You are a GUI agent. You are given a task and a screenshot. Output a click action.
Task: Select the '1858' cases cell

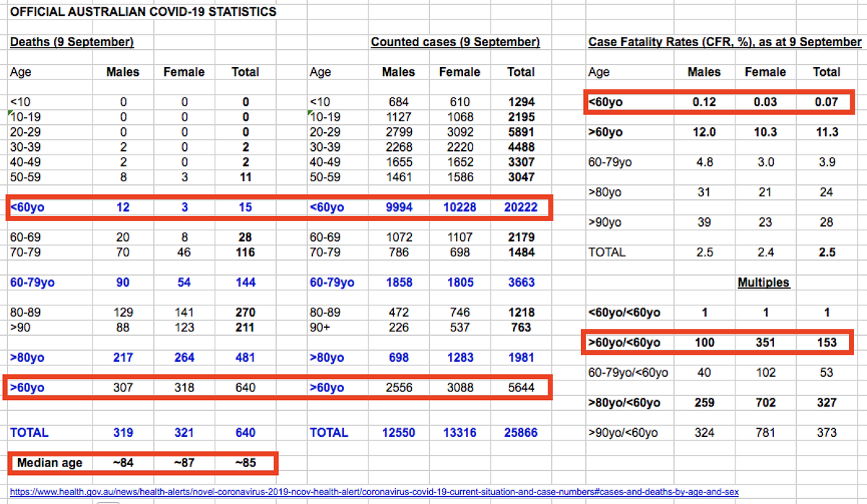[398, 282]
